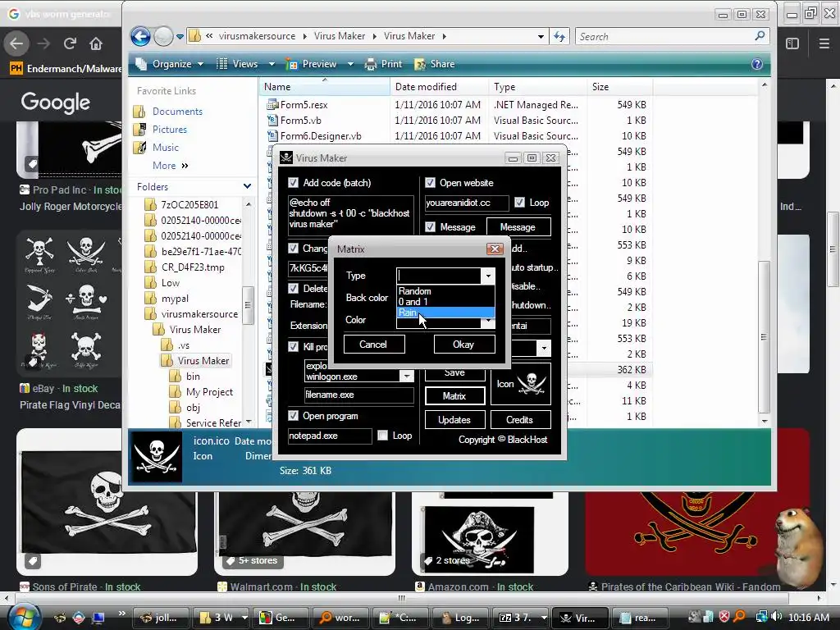Toggle the 'Open website' checkbox

(x=430, y=183)
